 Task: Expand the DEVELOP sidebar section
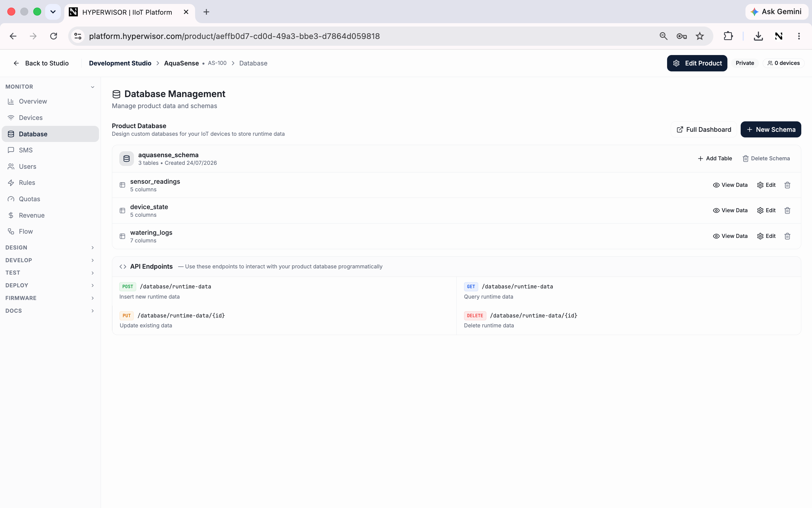coord(50,260)
